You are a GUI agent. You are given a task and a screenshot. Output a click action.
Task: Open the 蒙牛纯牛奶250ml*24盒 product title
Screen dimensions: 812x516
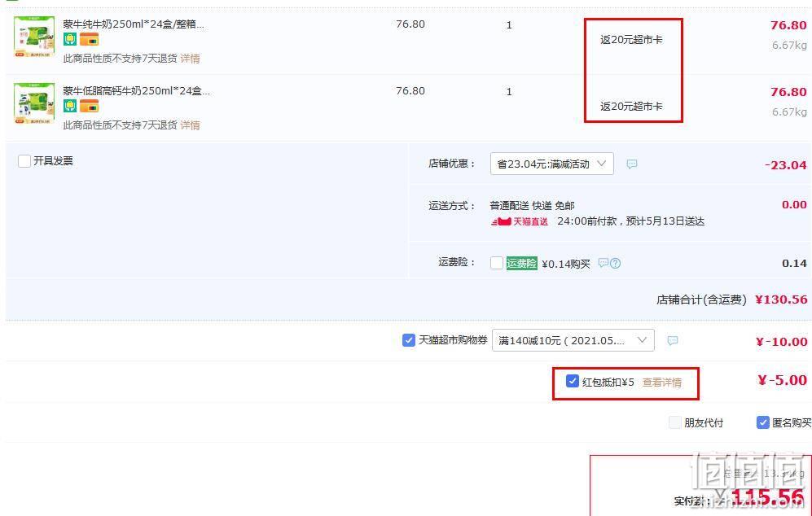(134, 24)
